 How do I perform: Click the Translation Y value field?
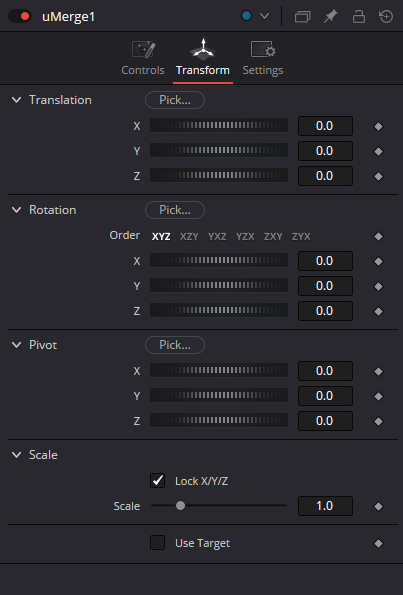click(325, 151)
